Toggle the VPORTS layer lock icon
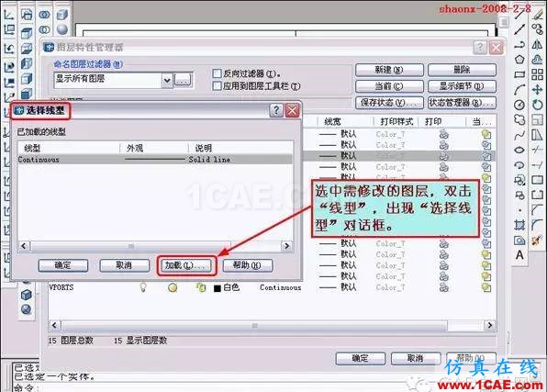Viewport: 547px width, 392px height. click(201, 287)
